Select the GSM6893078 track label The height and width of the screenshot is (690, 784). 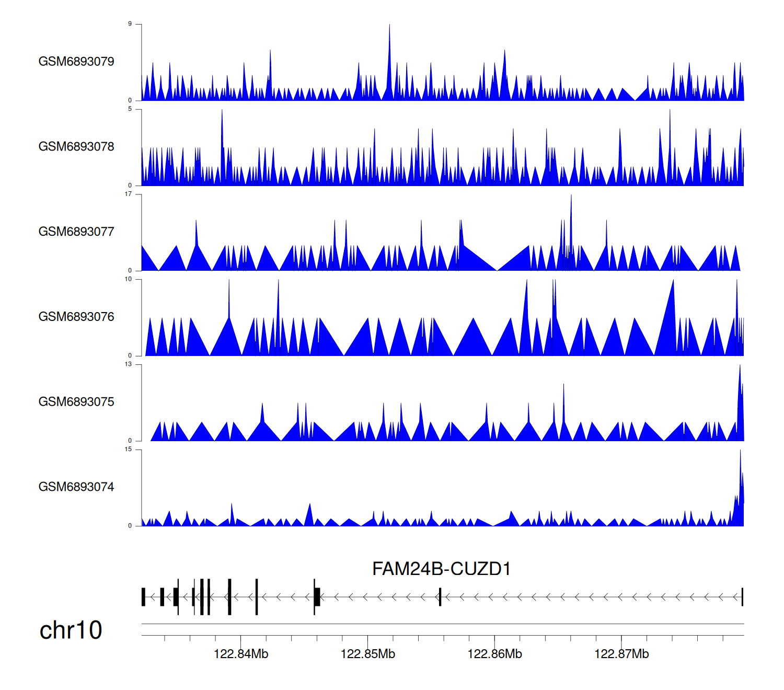76,147
